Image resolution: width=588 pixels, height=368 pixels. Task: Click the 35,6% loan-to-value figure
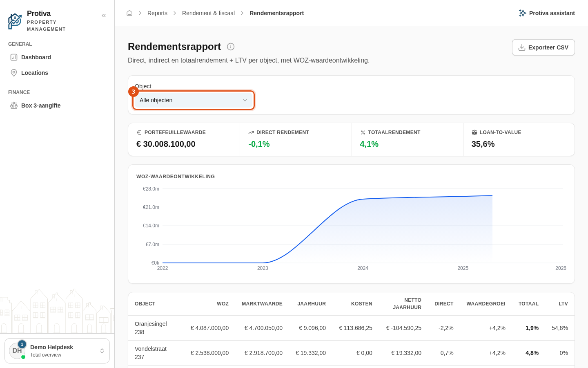[x=483, y=144]
